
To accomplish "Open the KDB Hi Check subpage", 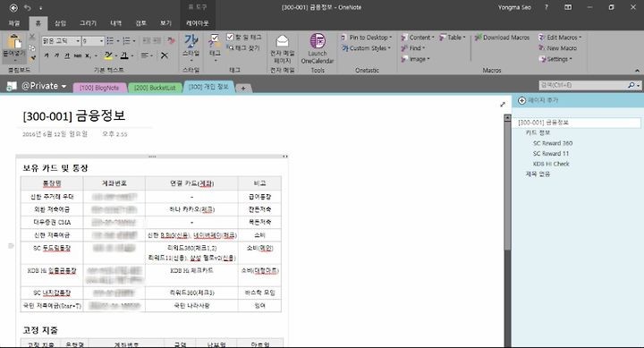I will pos(551,164).
